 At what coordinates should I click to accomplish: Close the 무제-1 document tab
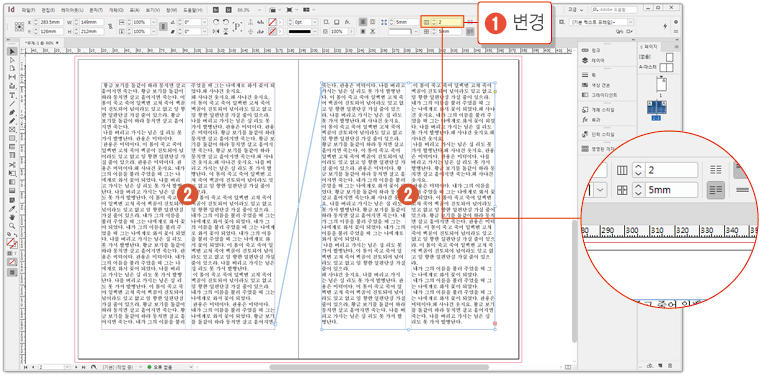57,43
